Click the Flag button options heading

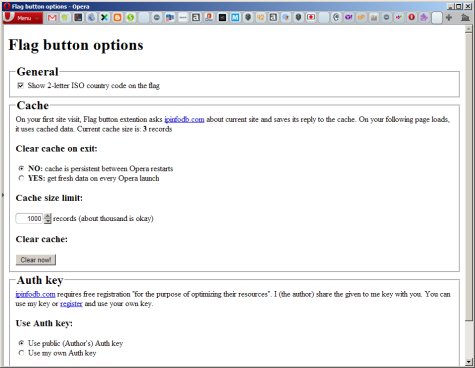point(76,45)
